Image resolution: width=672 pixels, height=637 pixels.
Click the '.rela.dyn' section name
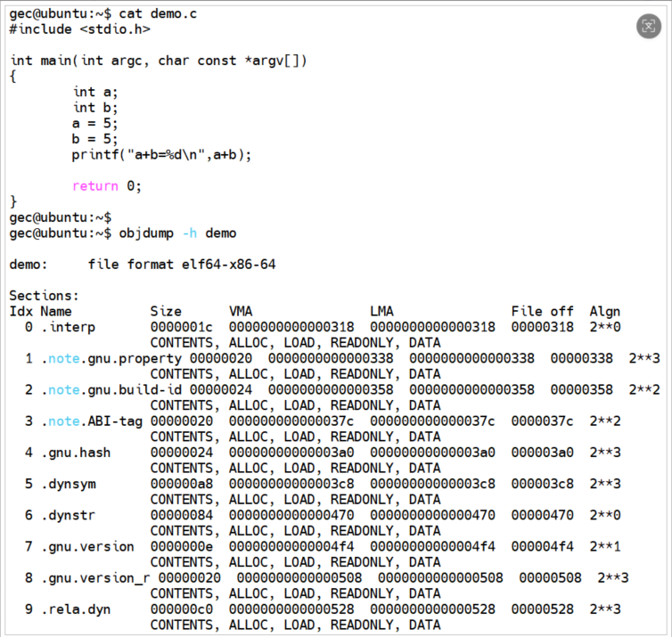coord(76,609)
